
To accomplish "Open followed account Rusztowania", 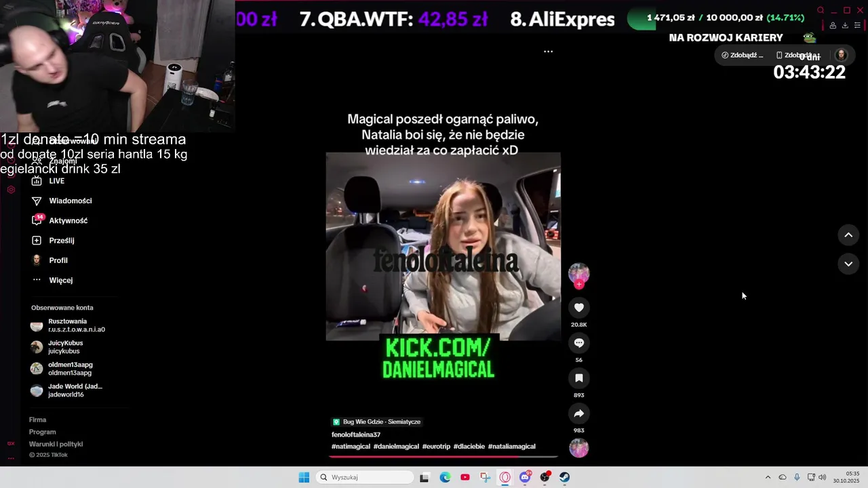I will tap(68, 325).
